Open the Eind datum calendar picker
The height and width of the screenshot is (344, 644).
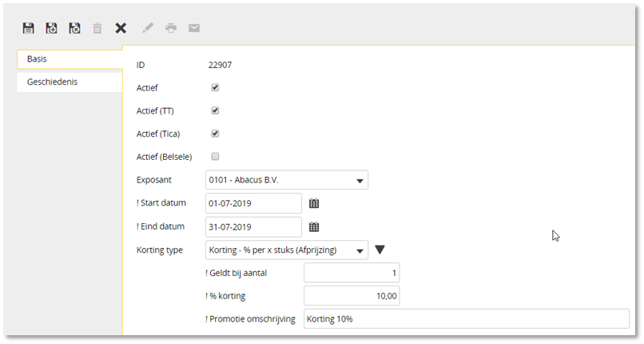314,227
